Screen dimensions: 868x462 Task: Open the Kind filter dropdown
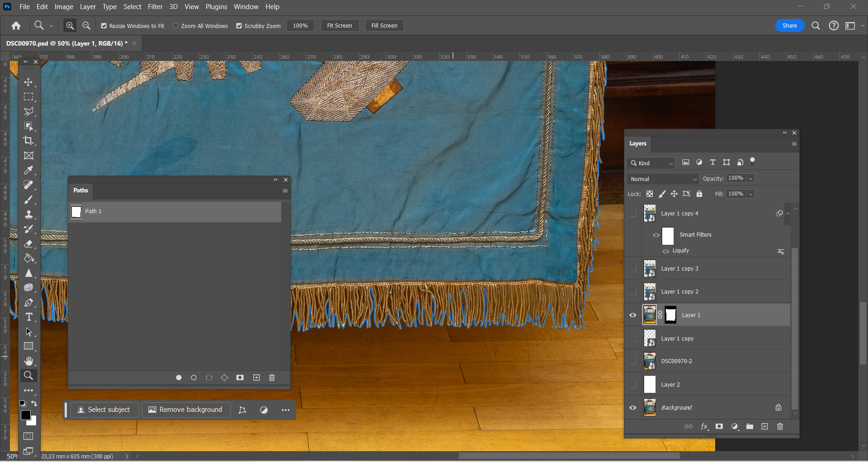tap(651, 163)
